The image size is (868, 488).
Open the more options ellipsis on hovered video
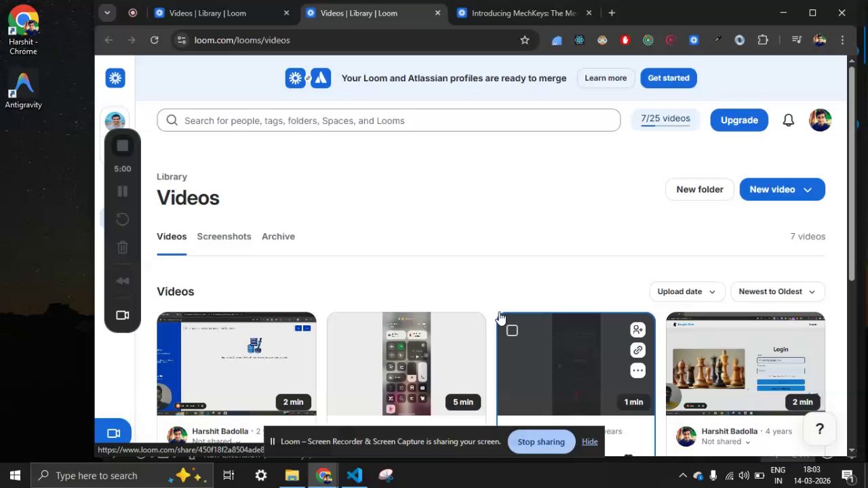click(x=637, y=371)
